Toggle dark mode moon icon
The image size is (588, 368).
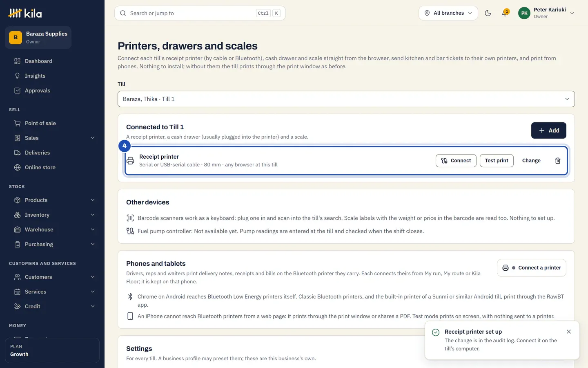[x=488, y=13]
